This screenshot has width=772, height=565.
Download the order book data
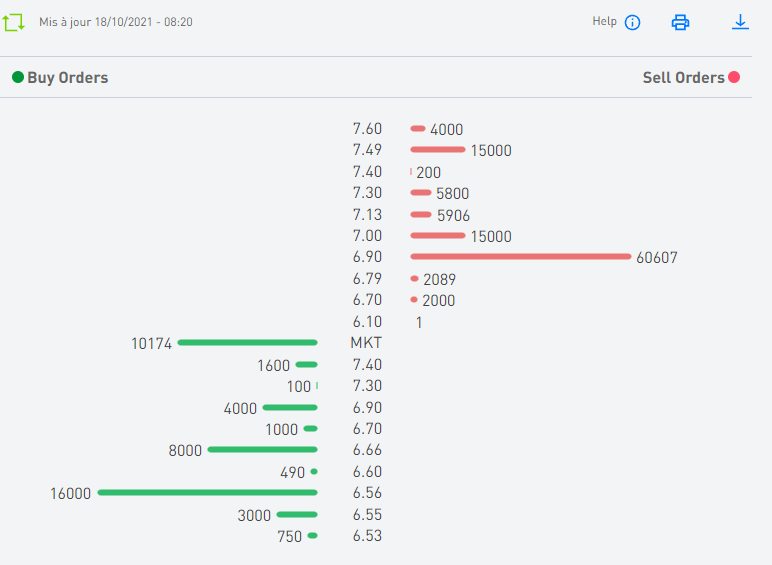click(x=740, y=21)
